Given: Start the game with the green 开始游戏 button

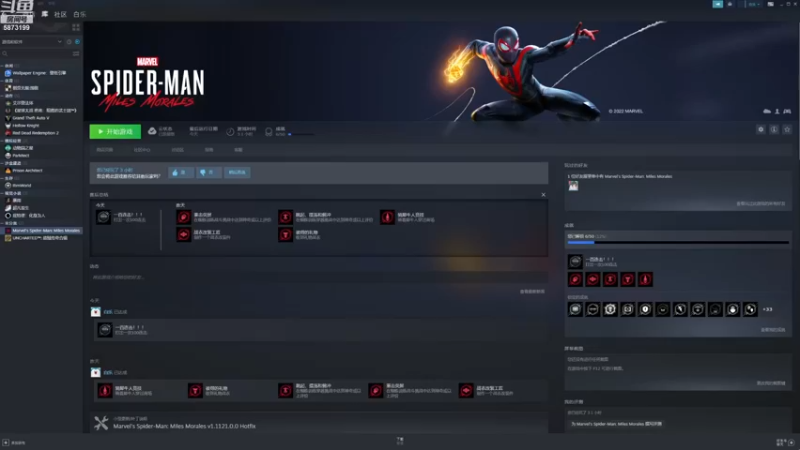Looking at the screenshot, I should tap(115, 132).
